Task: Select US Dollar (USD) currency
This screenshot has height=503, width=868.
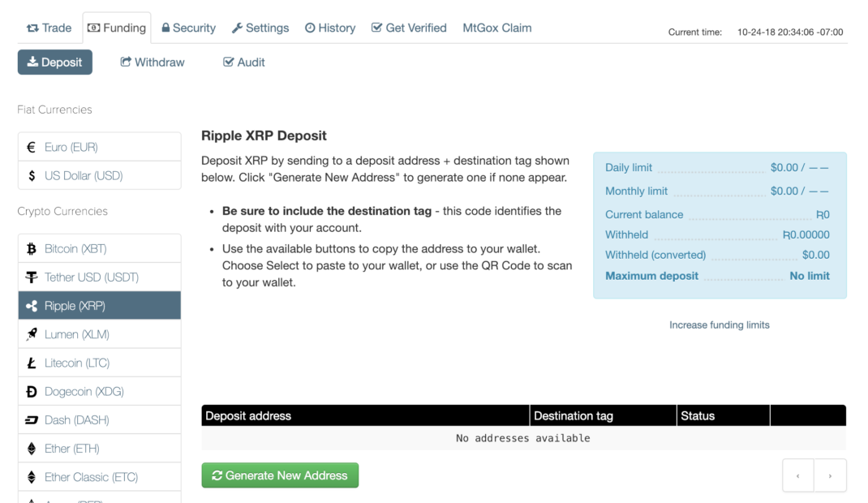Action: pos(100,175)
